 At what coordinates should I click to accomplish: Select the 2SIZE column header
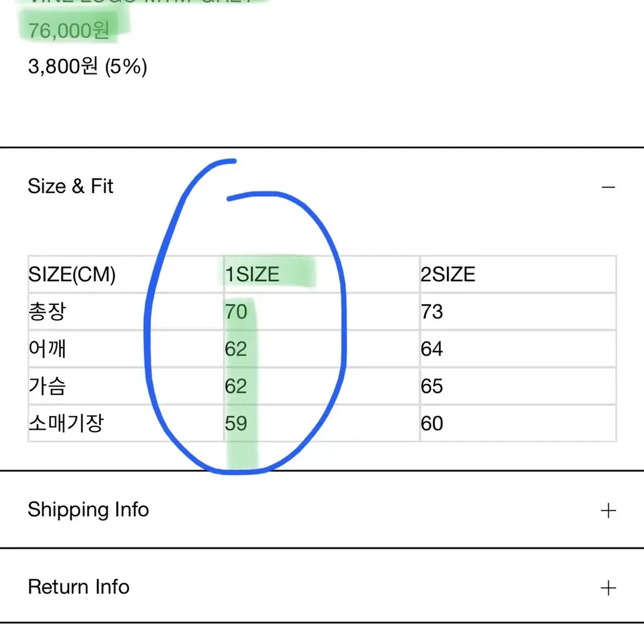pyautogui.click(x=448, y=274)
